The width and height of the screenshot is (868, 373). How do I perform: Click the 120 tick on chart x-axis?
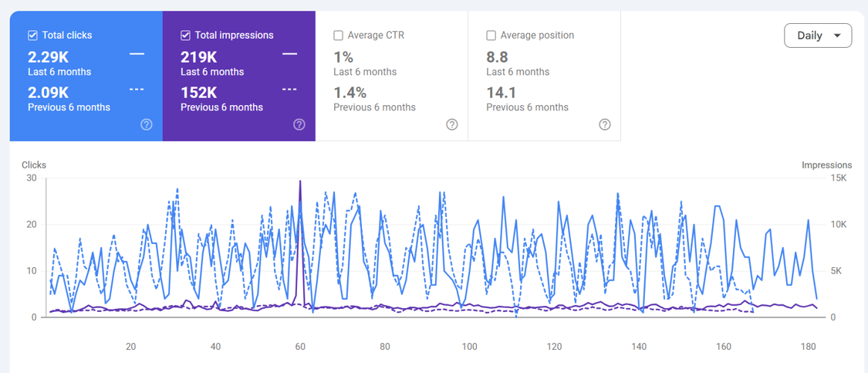point(554,347)
